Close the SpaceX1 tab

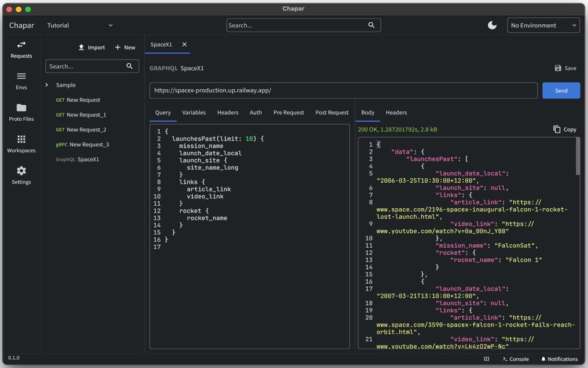pos(184,45)
